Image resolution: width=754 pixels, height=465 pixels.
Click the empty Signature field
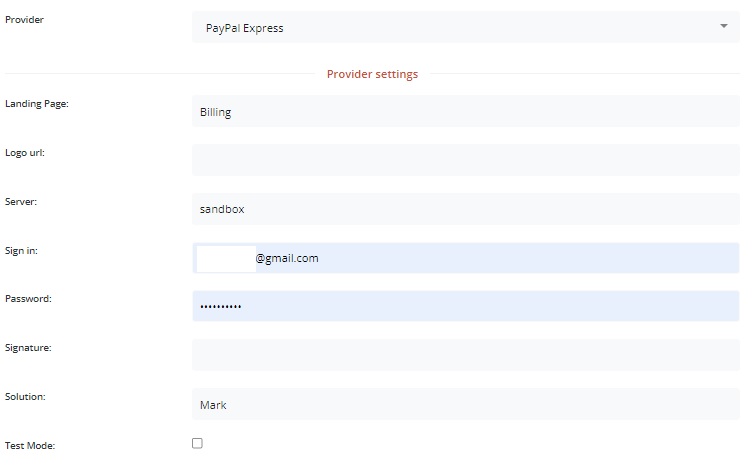tap(465, 355)
